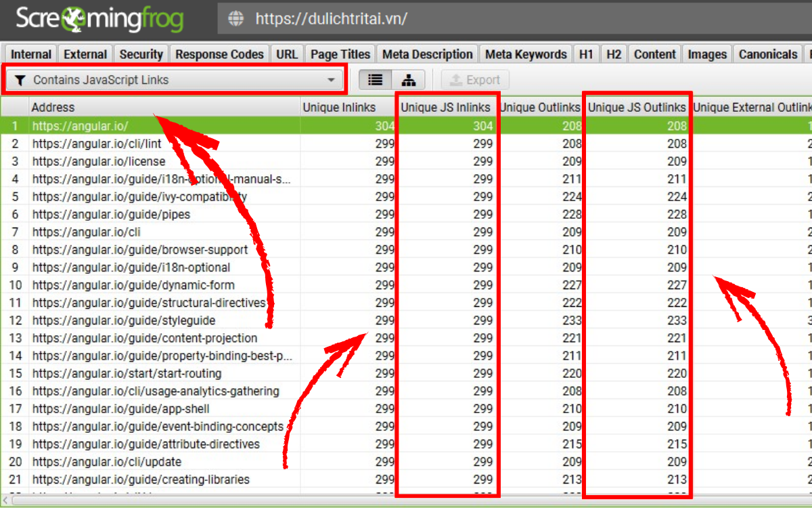The image size is (812, 508).
Task: Select the Meta Description tab
Action: 427,54
